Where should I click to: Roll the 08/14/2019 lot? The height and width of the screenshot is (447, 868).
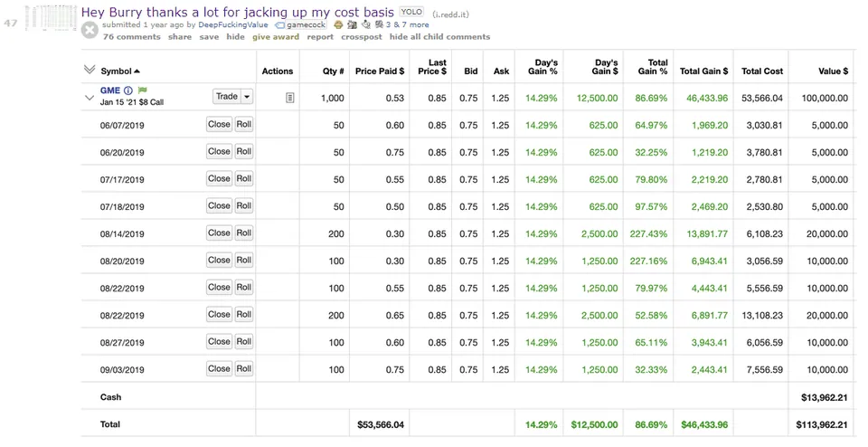point(244,233)
